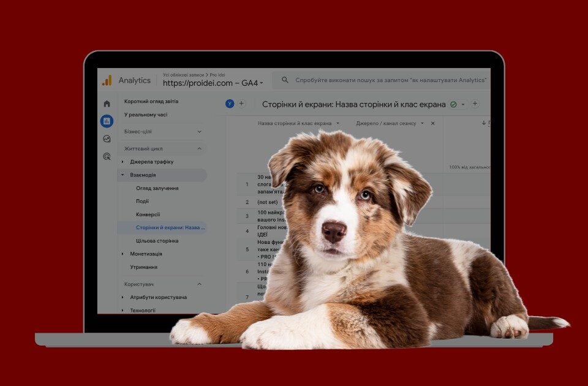
Task: Open the Explore icon in sidebar
Action: click(x=107, y=139)
